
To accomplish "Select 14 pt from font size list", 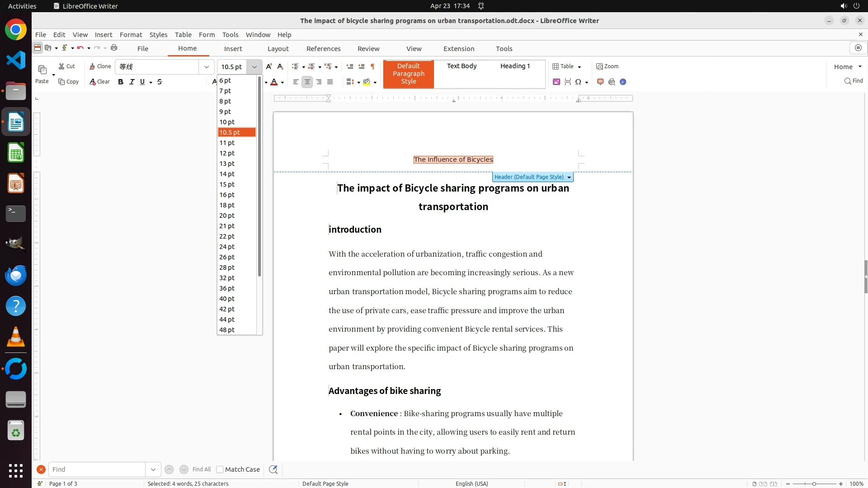I will point(227,174).
